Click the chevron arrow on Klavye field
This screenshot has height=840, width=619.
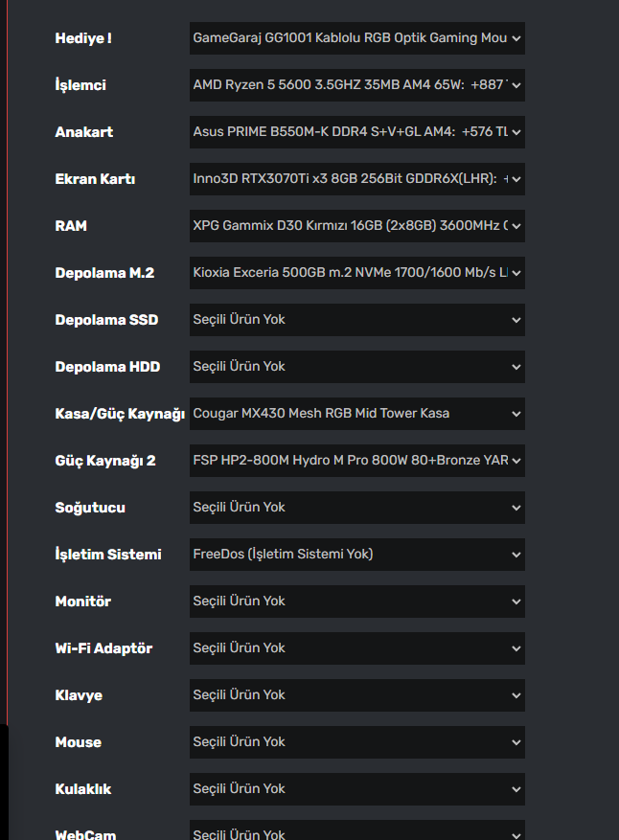click(516, 695)
